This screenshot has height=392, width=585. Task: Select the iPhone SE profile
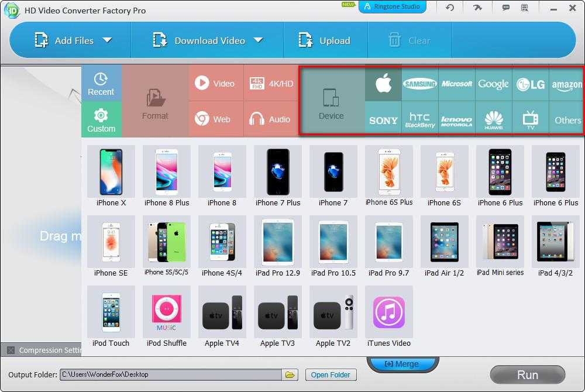111,246
